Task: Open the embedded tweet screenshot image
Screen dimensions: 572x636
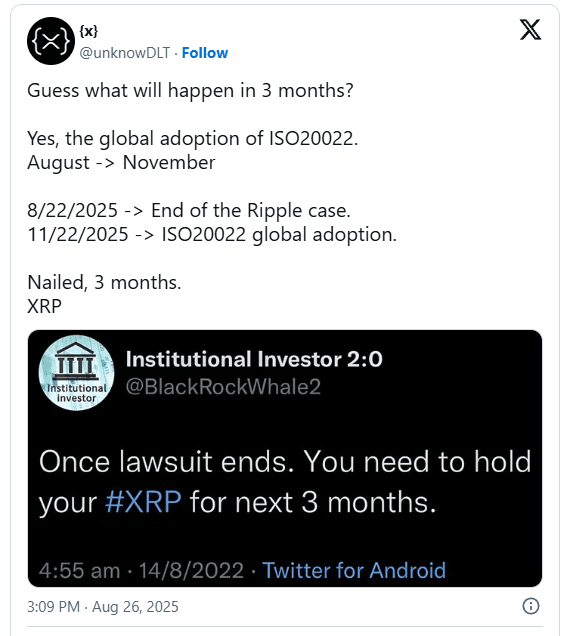Action: pyautogui.click(x=285, y=458)
